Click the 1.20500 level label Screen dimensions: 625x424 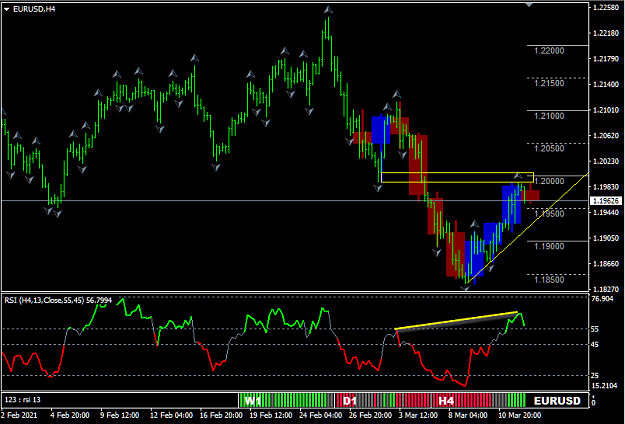tap(549, 149)
